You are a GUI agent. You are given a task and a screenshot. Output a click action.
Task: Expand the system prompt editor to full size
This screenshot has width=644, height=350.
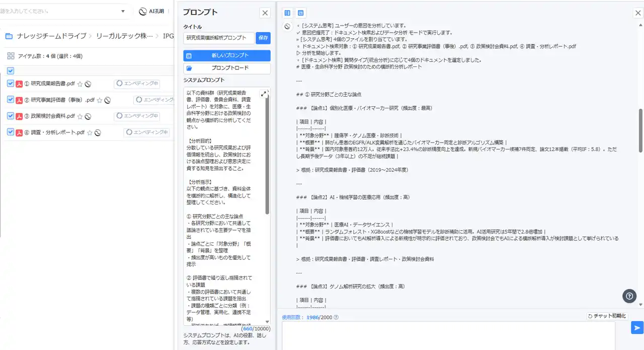[x=264, y=94]
